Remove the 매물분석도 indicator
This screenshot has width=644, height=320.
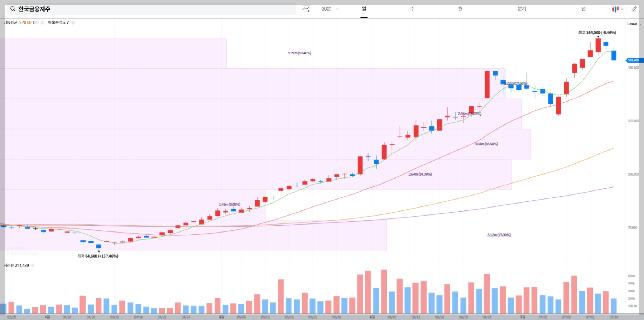coord(73,22)
